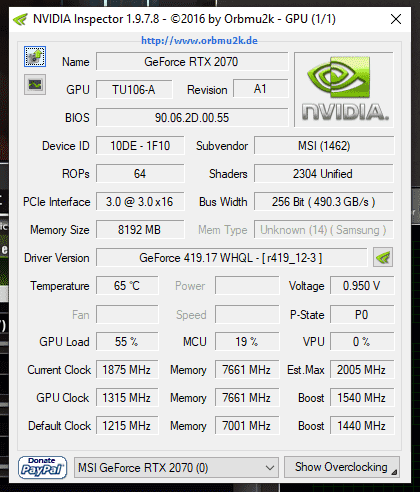Click the ROPs value 64
The height and width of the screenshot is (492, 420).
tap(140, 174)
